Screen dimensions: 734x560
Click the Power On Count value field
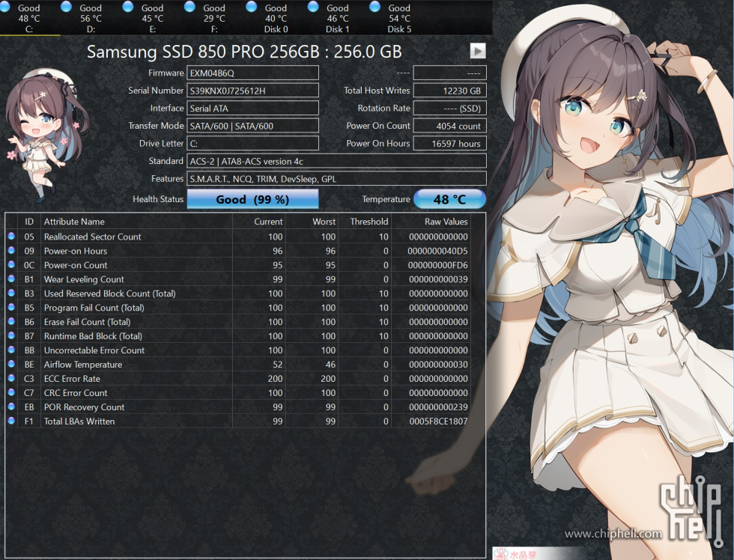pyautogui.click(x=450, y=126)
